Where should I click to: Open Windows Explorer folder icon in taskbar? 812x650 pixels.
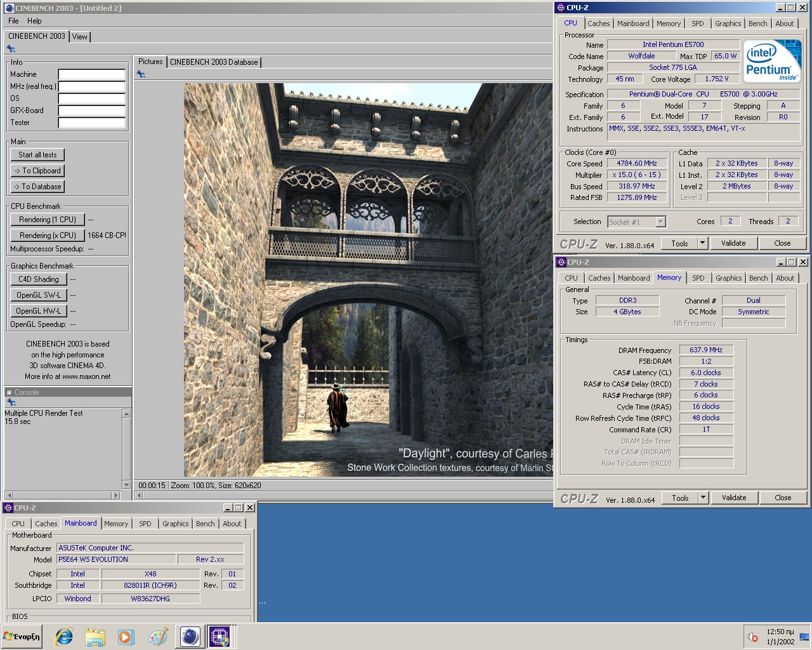[95, 637]
